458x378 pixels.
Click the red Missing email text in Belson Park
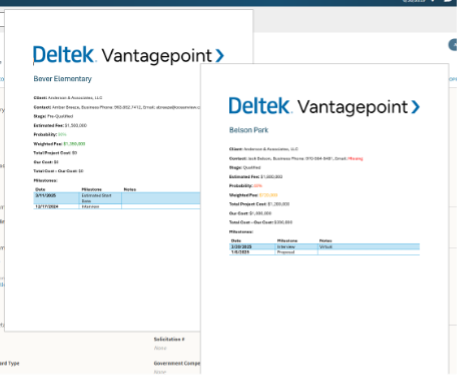pyautogui.click(x=355, y=158)
